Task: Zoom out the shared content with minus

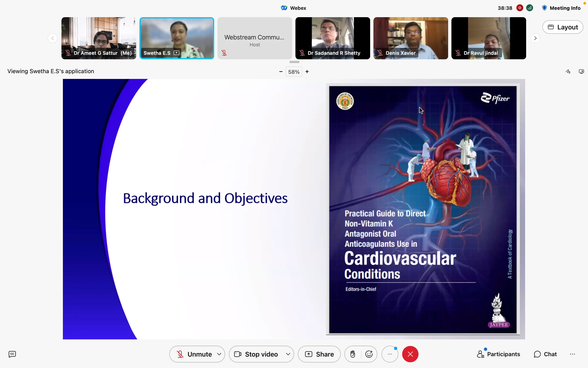Action: 281,72
